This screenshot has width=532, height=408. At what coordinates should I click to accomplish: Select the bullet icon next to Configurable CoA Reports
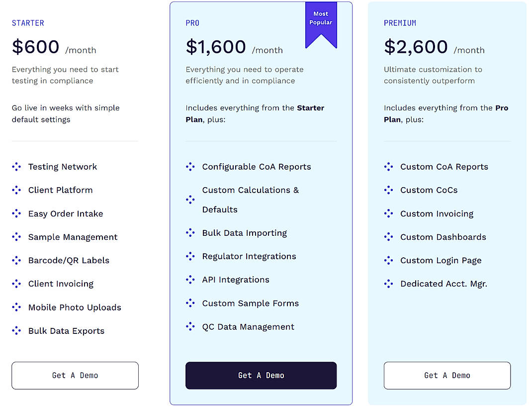190,167
